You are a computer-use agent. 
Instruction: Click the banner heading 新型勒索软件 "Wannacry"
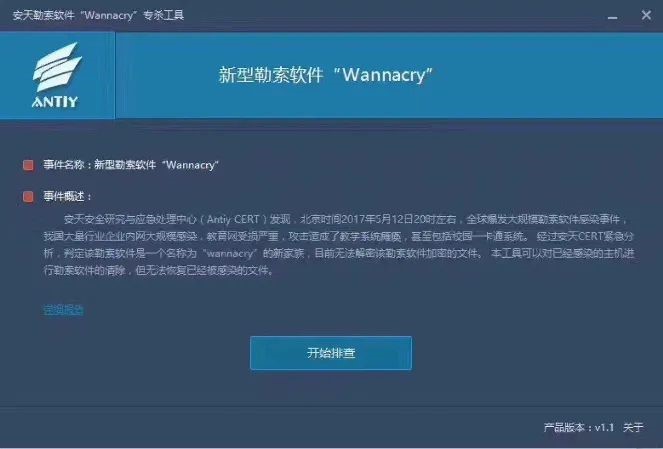coord(326,75)
